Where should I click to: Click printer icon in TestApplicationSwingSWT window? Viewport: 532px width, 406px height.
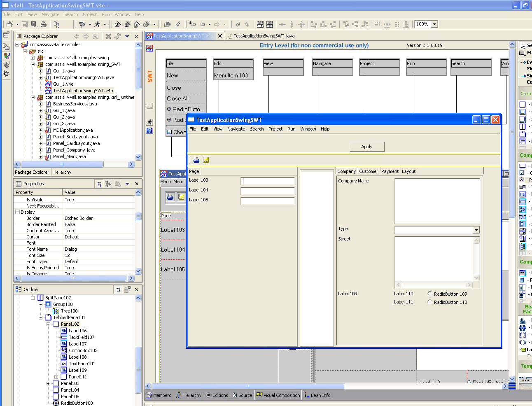pyautogui.click(x=196, y=160)
